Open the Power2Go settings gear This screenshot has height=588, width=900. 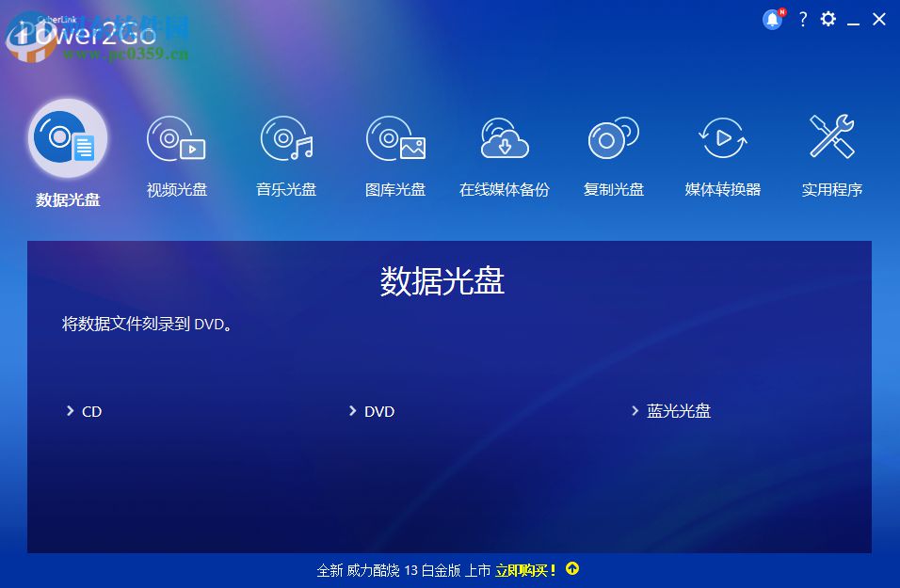tap(828, 19)
